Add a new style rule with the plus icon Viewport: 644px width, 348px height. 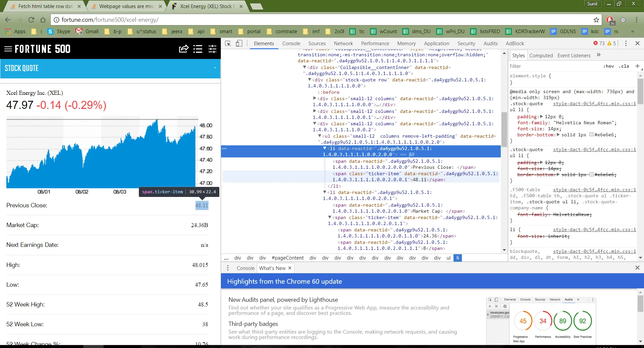tap(637, 66)
